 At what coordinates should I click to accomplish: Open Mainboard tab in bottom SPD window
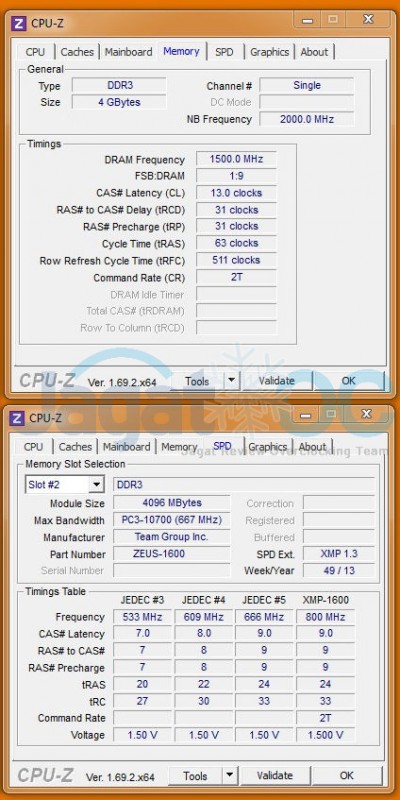(127, 447)
